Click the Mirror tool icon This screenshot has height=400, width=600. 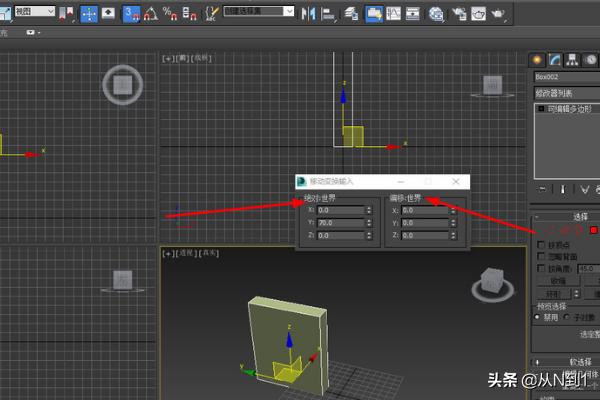point(308,14)
